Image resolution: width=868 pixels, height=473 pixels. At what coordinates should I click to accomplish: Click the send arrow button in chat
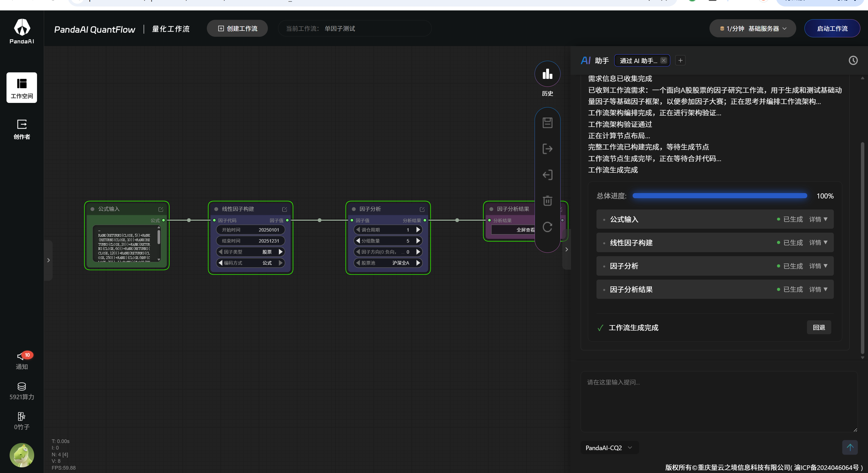(849, 447)
